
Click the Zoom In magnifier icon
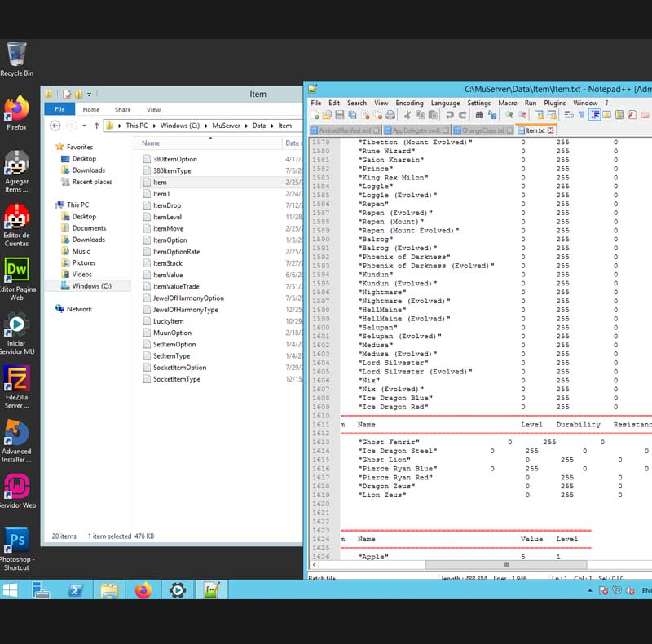[509, 116]
